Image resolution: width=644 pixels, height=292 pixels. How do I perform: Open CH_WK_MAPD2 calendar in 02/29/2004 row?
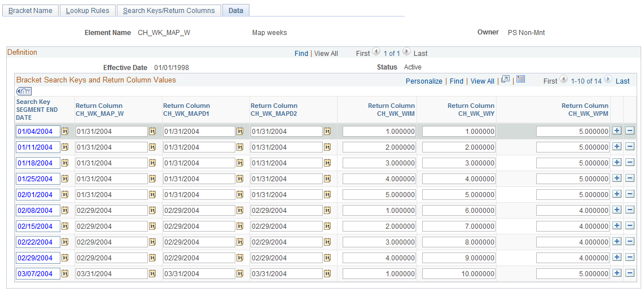click(x=327, y=258)
